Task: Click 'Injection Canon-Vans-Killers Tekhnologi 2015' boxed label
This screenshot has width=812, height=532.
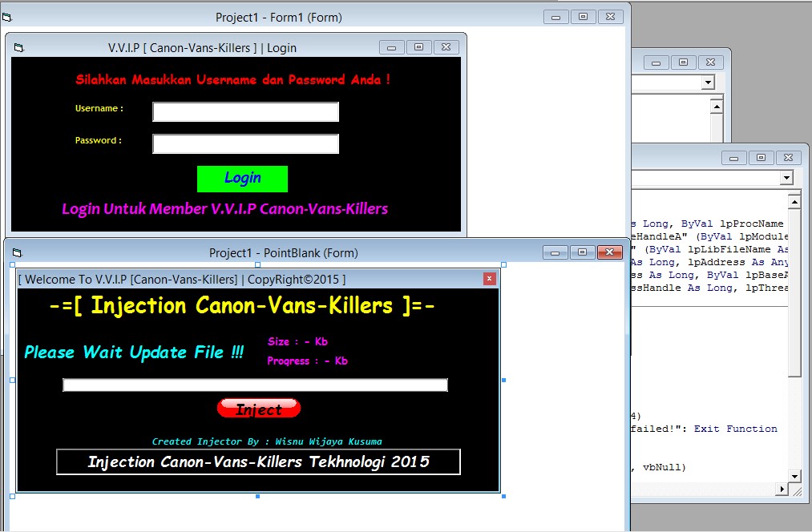Action: pyautogui.click(x=258, y=461)
